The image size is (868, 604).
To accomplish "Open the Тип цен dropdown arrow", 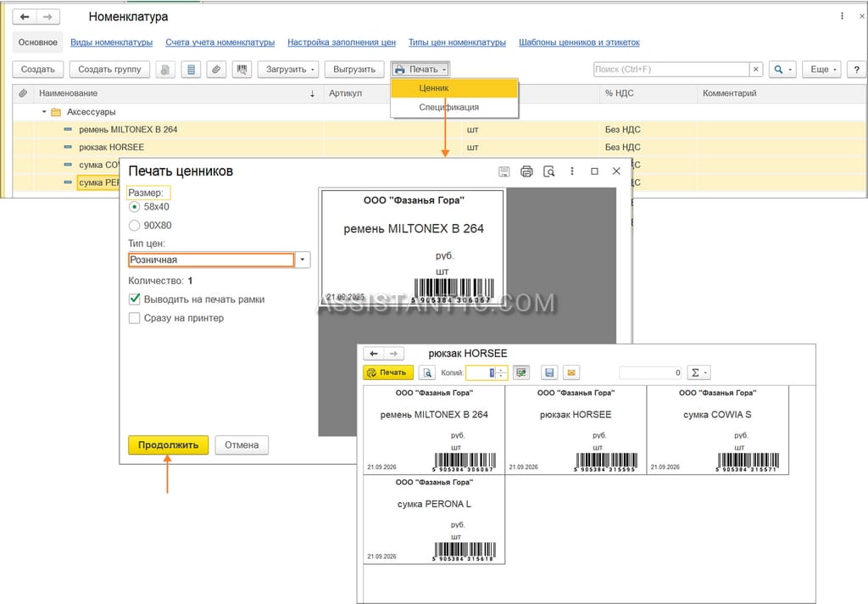I will tap(303, 260).
